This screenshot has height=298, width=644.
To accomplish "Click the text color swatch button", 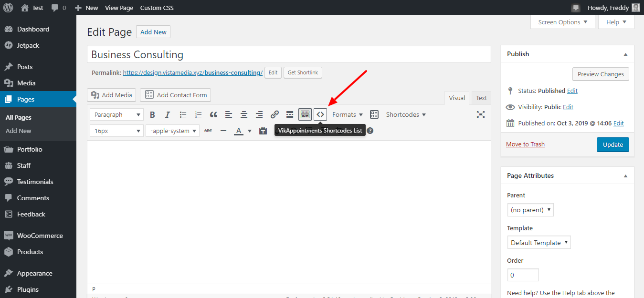I will click(x=239, y=131).
